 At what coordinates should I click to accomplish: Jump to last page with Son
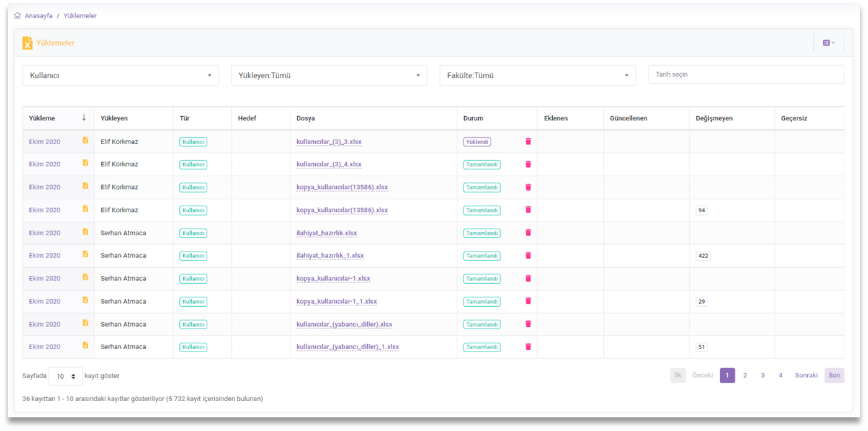click(x=834, y=376)
